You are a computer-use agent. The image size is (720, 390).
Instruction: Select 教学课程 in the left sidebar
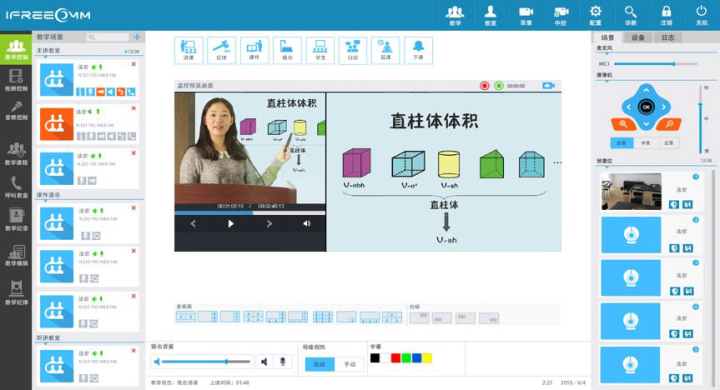click(x=16, y=153)
